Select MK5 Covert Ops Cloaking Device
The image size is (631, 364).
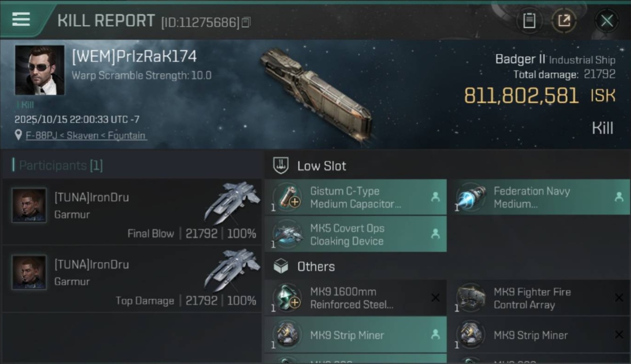356,234
